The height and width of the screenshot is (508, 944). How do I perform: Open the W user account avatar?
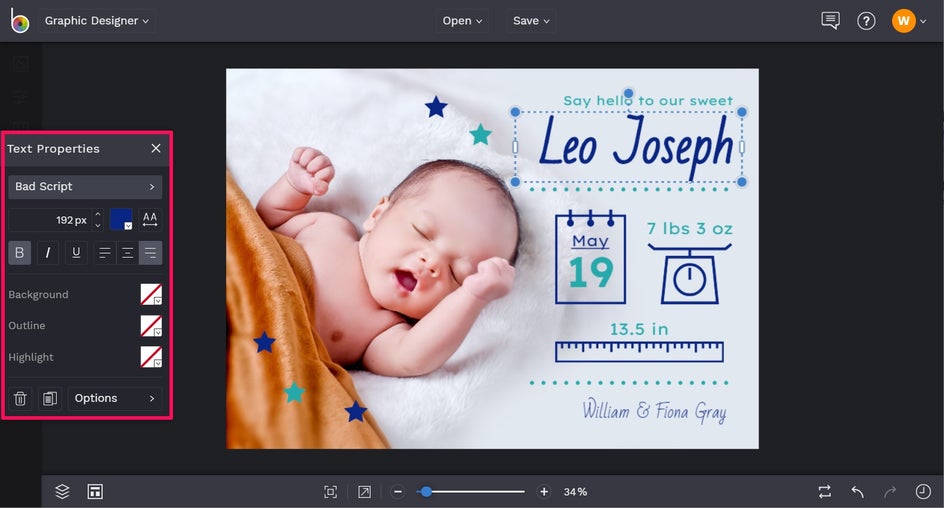(903, 21)
